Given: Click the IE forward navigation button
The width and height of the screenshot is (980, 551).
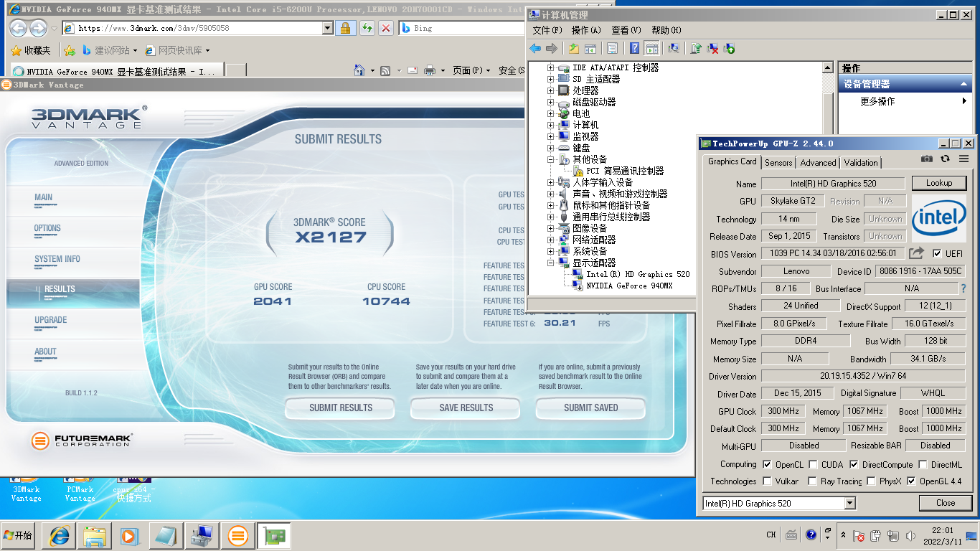Looking at the screenshot, I should pyautogui.click(x=38, y=28).
